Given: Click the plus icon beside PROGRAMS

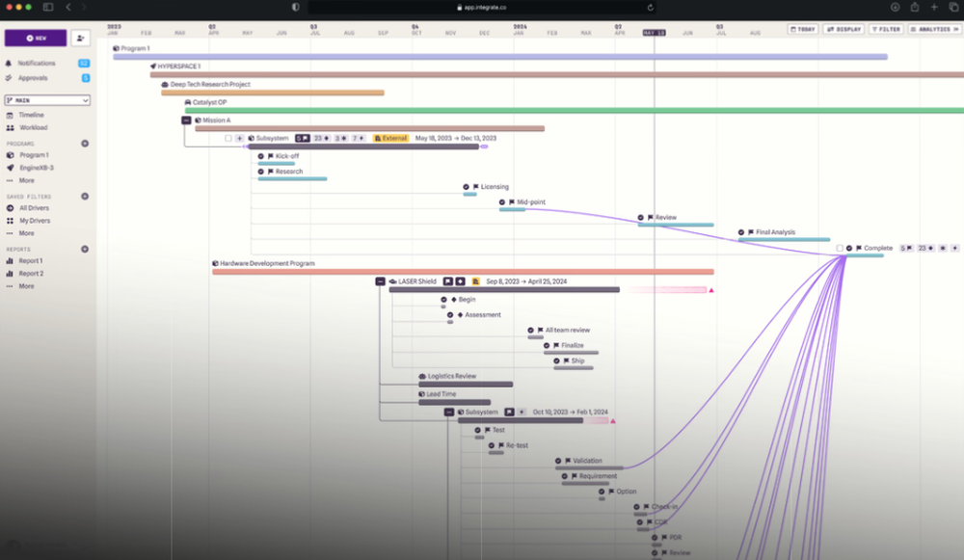Looking at the screenshot, I should [85, 142].
